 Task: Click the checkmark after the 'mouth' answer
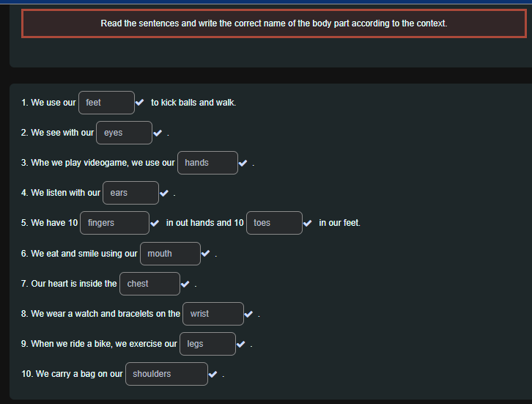coord(206,253)
